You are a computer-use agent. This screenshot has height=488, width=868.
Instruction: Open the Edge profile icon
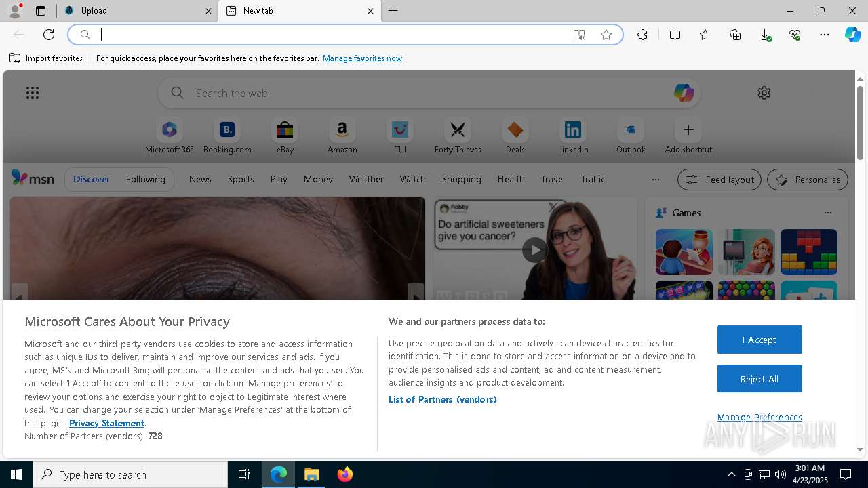click(x=15, y=11)
